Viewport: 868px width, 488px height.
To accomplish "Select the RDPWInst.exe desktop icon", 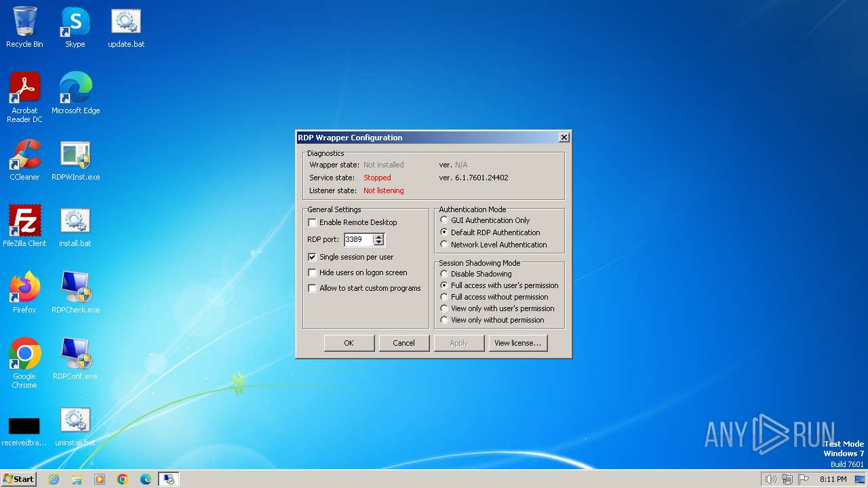I will 75,160.
